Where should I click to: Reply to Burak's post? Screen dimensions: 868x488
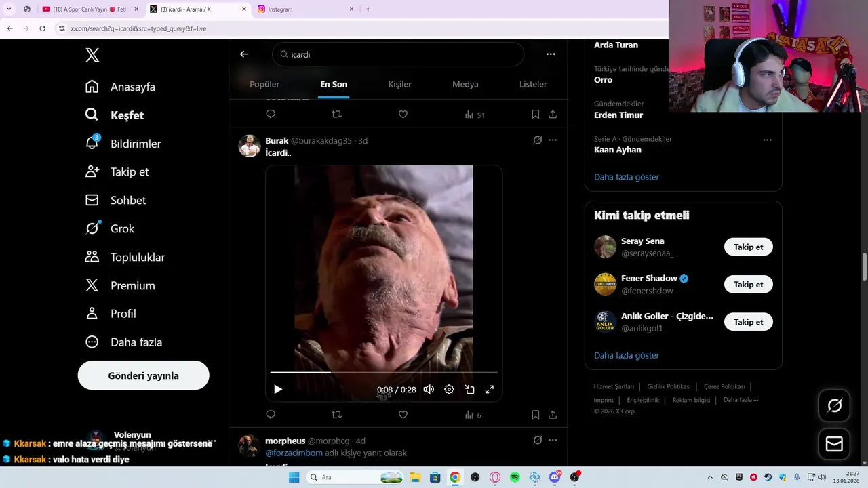click(271, 415)
